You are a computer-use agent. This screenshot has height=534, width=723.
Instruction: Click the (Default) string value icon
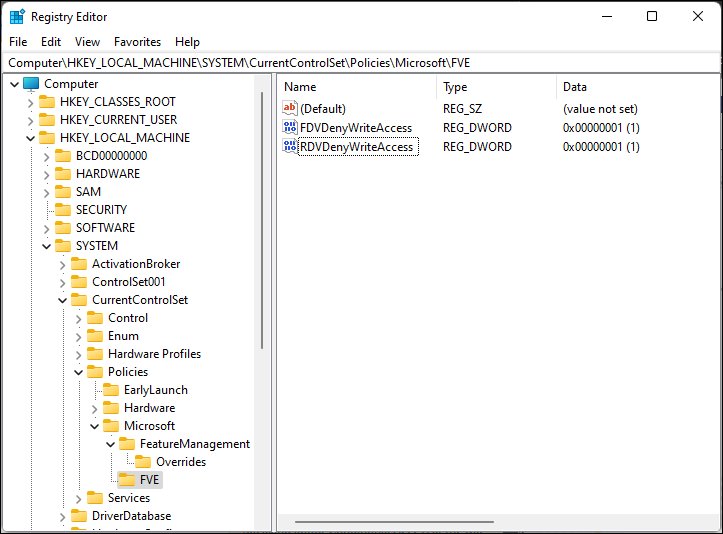click(290, 108)
